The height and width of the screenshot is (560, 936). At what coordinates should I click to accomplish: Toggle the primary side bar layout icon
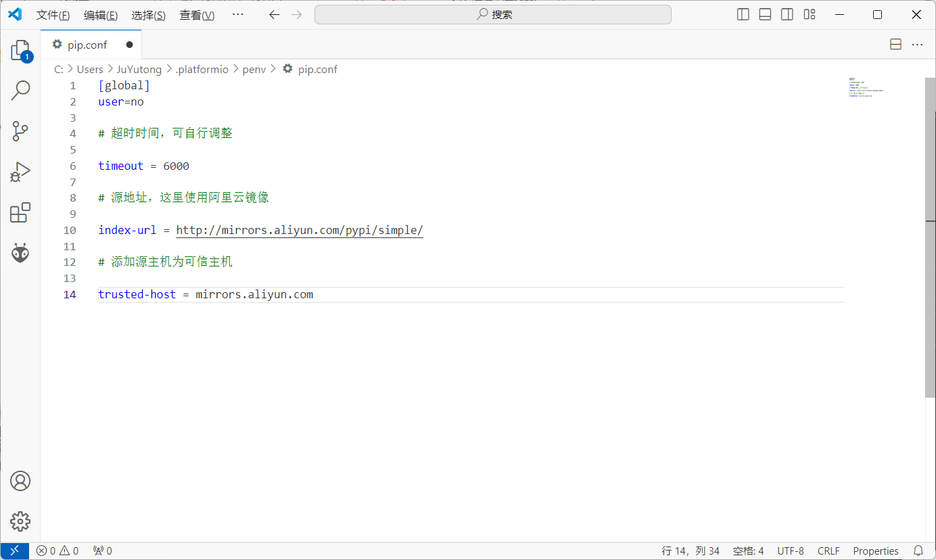click(x=743, y=14)
